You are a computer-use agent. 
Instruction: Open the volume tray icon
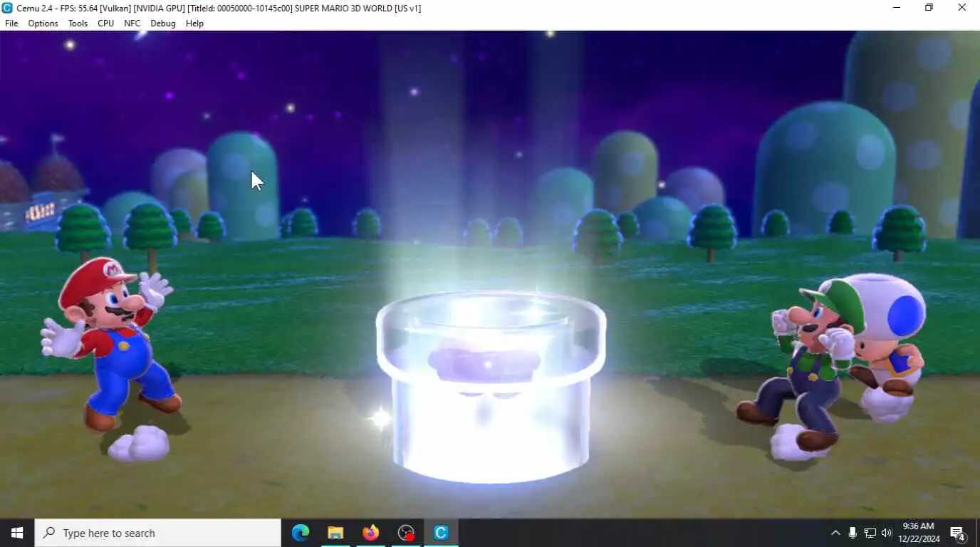point(887,533)
